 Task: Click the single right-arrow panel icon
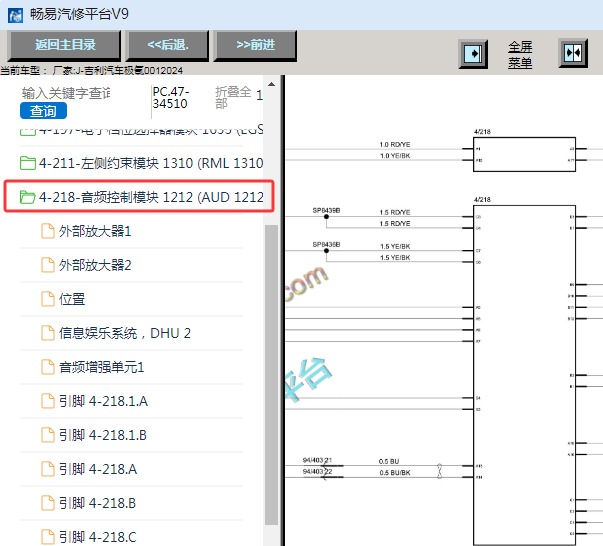[x=473, y=54]
